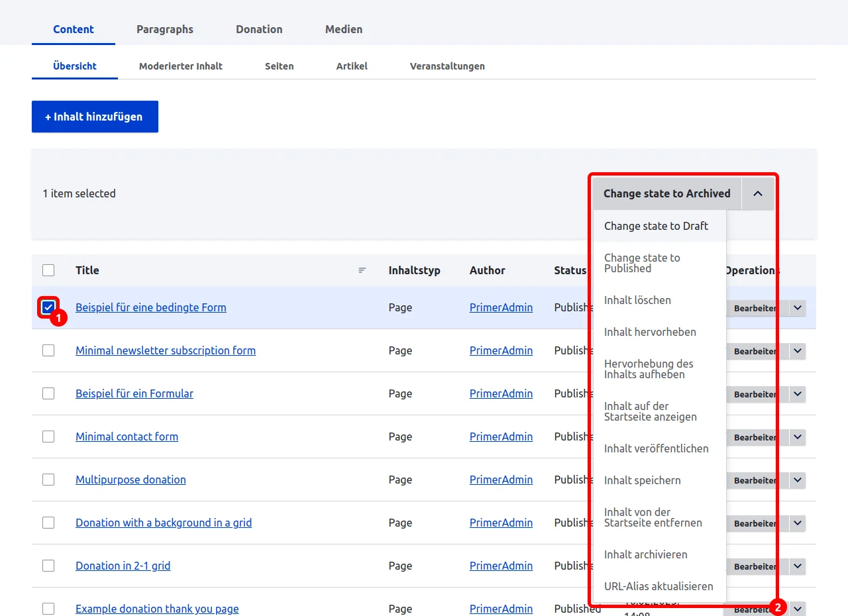This screenshot has width=848, height=616.
Task: Select Inhalt von der Startseite entfernen
Action: pyautogui.click(x=660, y=517)
